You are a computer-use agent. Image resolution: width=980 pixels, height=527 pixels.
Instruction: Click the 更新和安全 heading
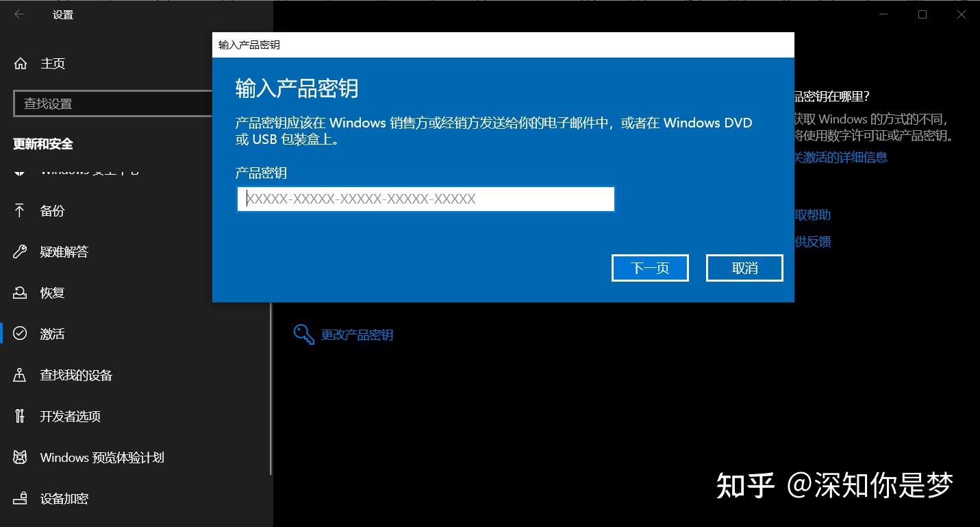point(43,144)
